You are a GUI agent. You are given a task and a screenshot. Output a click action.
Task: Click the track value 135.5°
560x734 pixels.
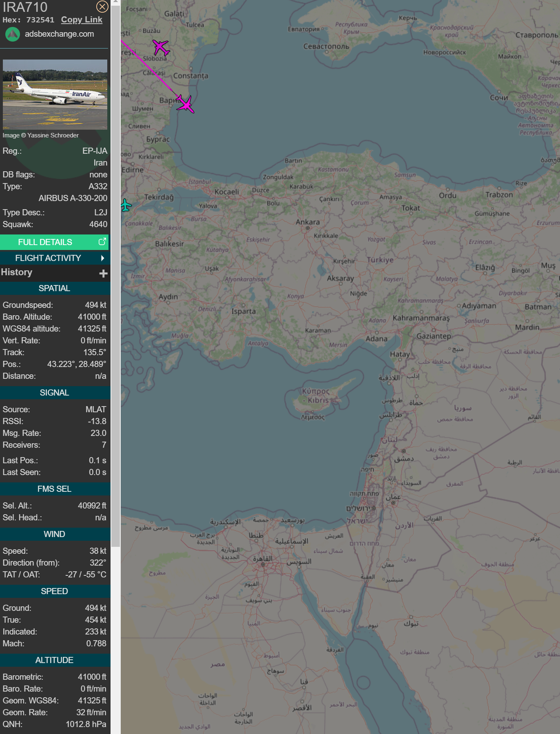point(95,352)
